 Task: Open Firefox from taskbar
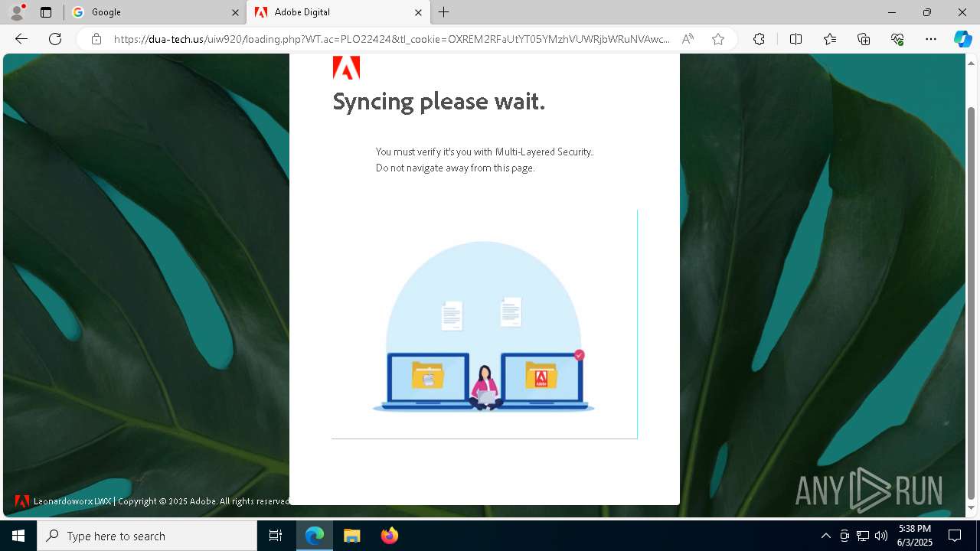(x=389, y=536)
